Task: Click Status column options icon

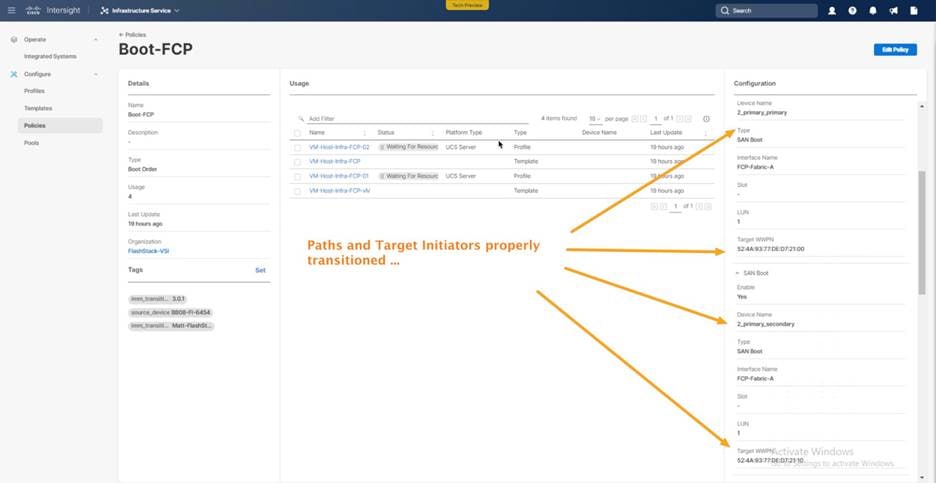Action: pos(433,133)
